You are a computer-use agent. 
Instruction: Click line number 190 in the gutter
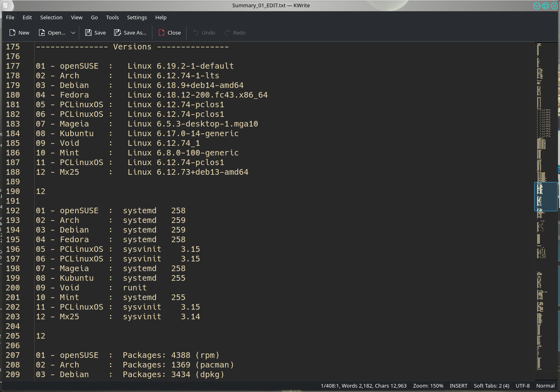(13, 191)
